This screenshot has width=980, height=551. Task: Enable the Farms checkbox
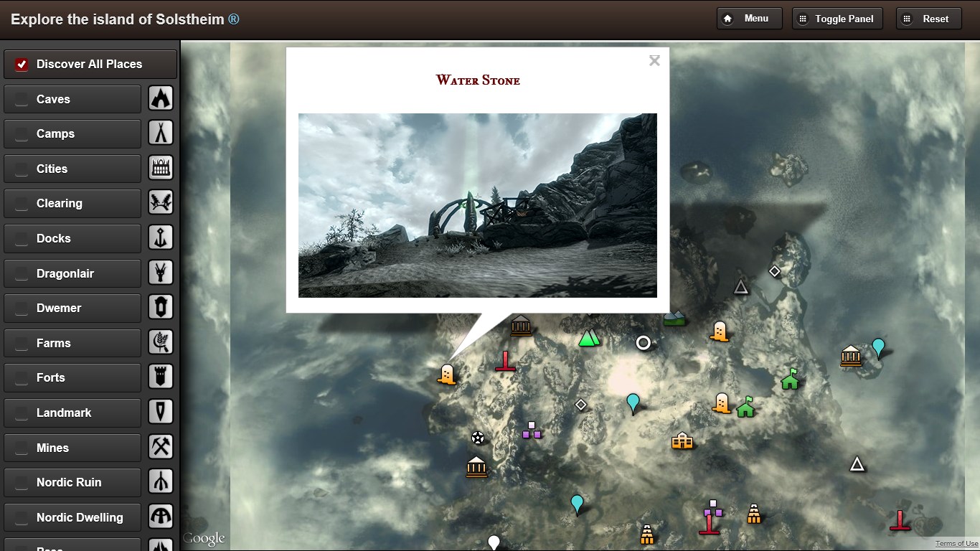(x=22, y=343)
